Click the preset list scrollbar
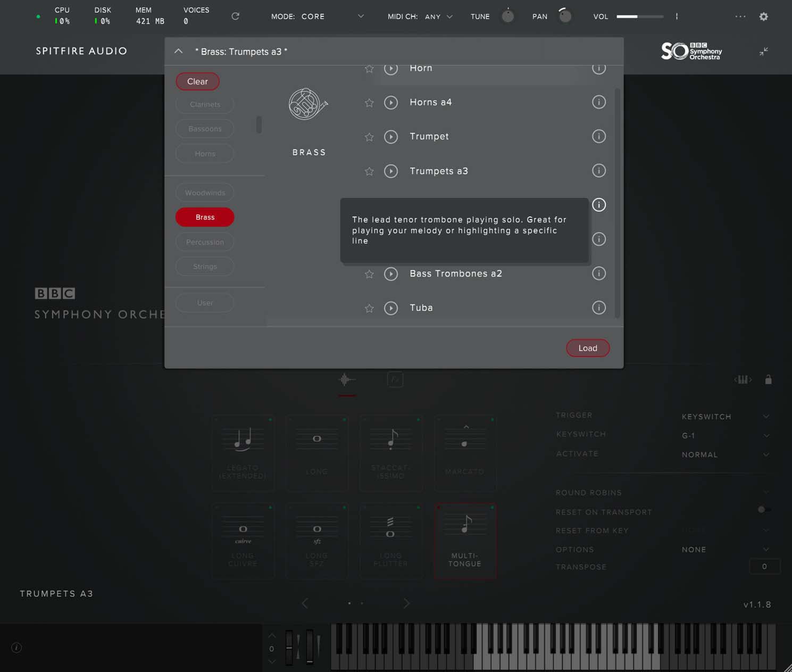The image size is (792, 672). coord(618,202)
